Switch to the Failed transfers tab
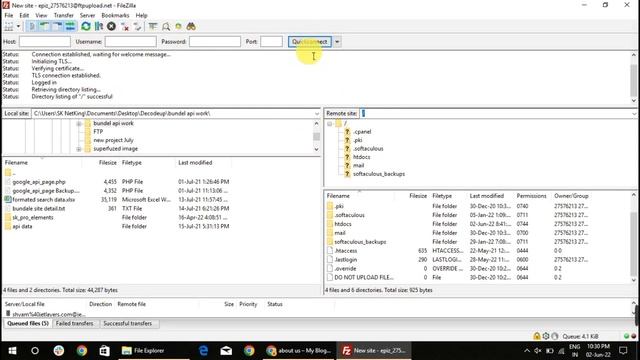This screenshot has width=640, height=360. tap(74, 323)
